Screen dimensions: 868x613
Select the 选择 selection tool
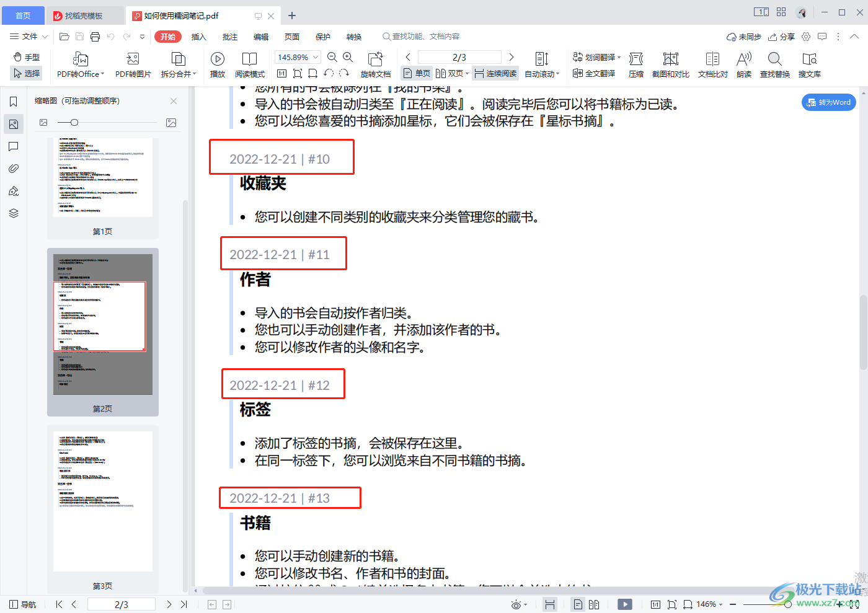click(x=27, y=73)
